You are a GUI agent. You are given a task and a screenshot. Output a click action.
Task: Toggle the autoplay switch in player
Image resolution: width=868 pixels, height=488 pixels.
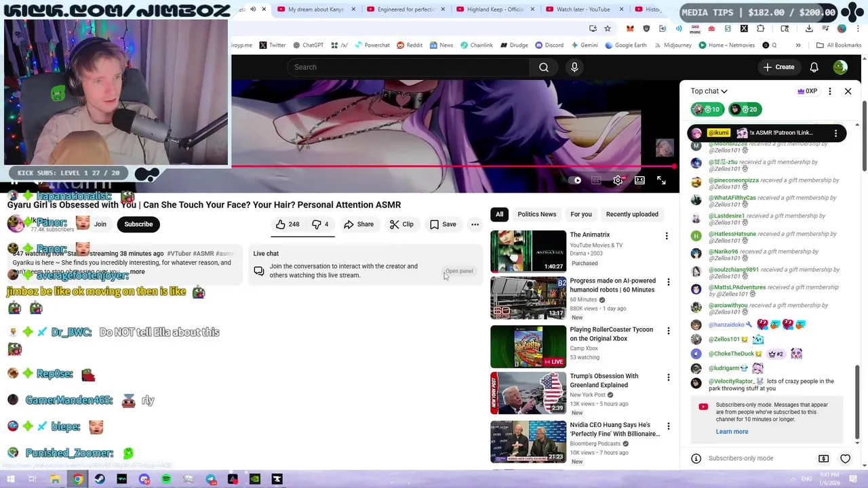pos(576,180)
